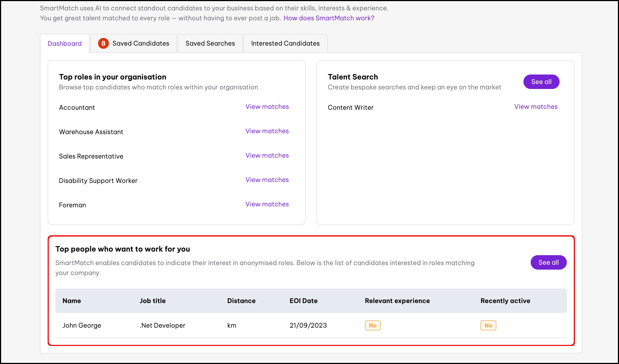Select John George candidate name

tap(82, 325)
